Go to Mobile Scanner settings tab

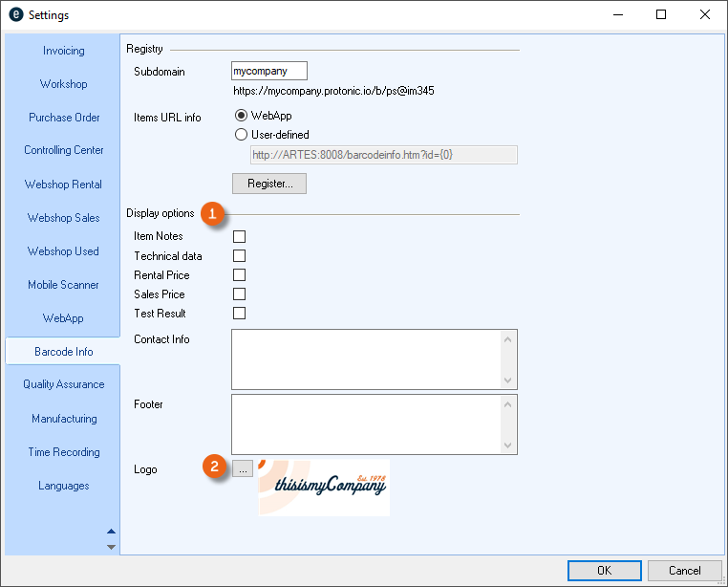pyautogui.click(x=63, y=285)
